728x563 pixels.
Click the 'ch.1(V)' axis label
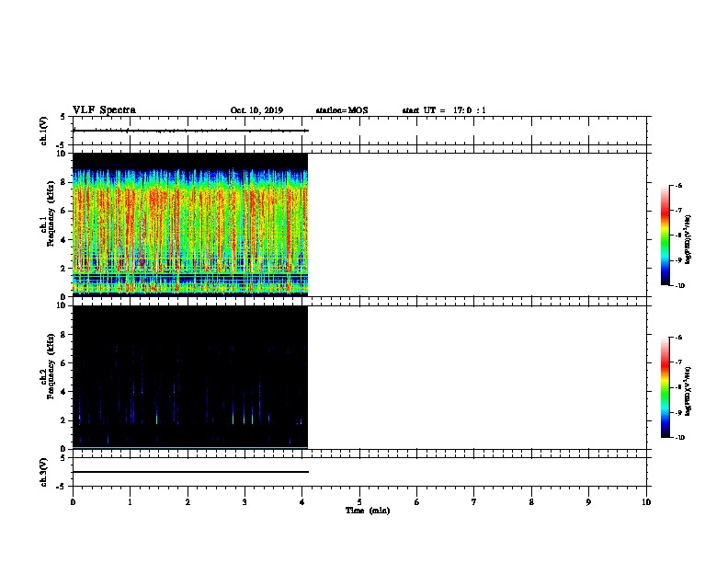[44, 131]
